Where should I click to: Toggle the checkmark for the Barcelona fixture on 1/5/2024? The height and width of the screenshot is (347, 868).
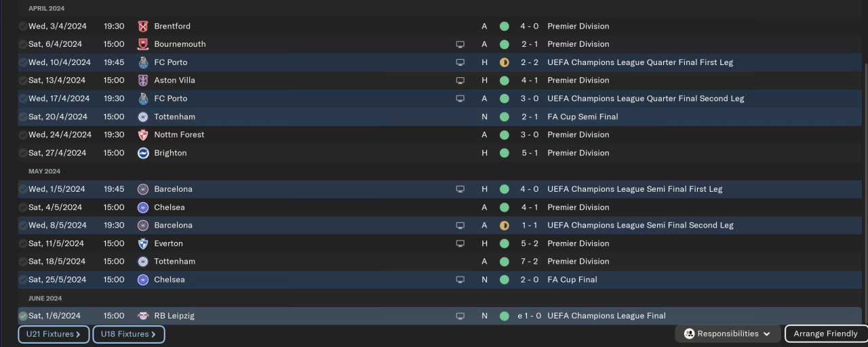click(x=23, y=189)
